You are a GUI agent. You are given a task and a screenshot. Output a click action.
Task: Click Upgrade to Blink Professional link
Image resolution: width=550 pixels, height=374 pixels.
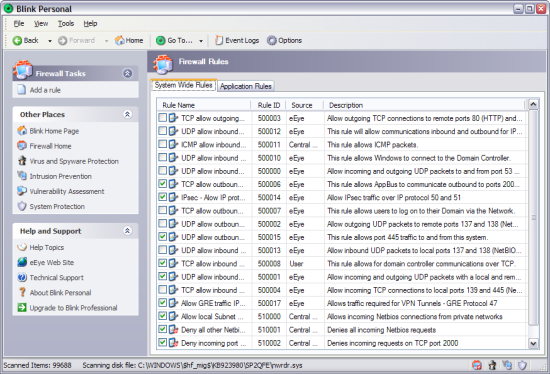(x=73, y=308)
